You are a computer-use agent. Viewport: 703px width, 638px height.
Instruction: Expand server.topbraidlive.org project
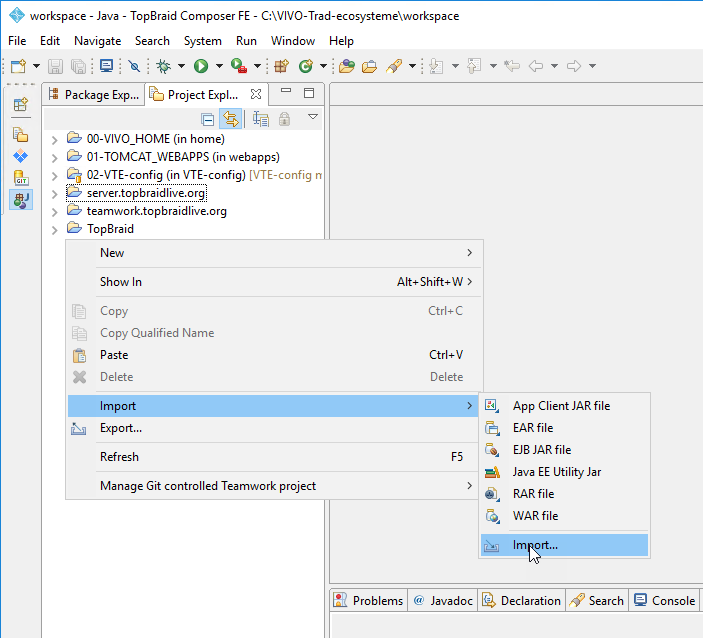coord(54,194)
